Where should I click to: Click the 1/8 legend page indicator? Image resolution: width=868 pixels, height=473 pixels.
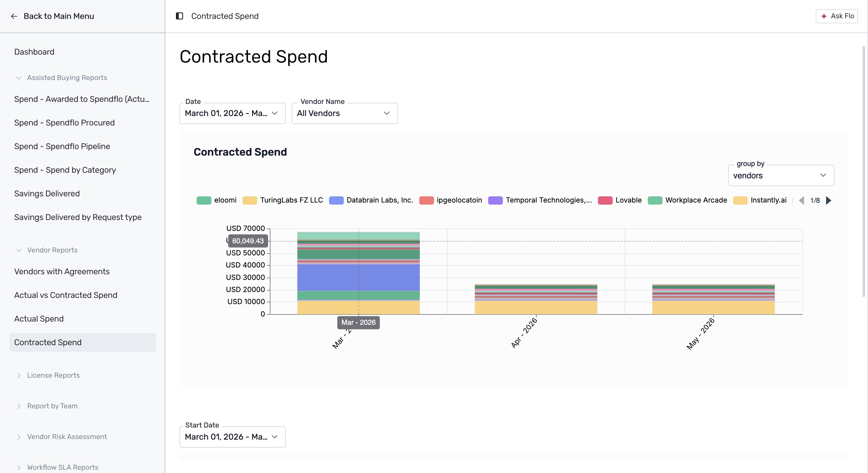(x=815, y=200)
